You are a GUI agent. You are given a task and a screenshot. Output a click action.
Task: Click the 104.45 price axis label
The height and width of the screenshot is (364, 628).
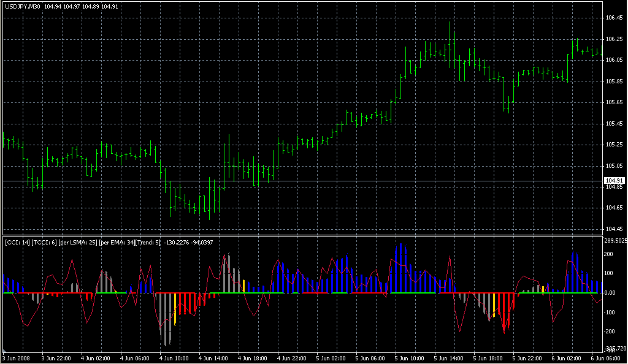(x=614, y=229)
